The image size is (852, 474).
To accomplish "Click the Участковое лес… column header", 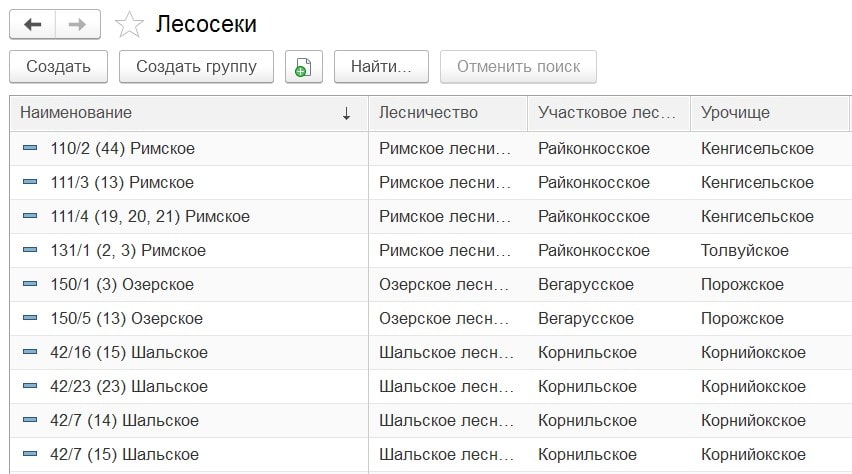I will (609, 113).
